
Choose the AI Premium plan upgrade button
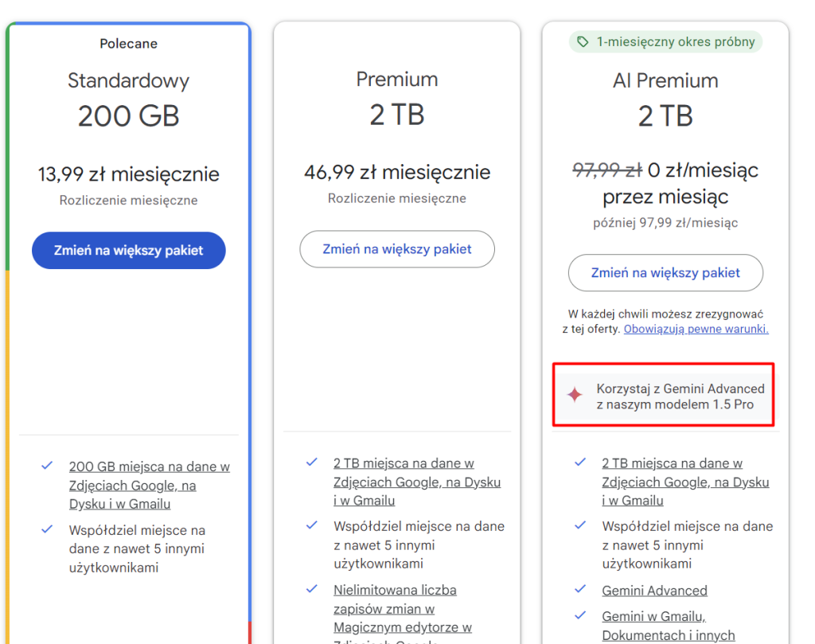tap(665, 273)
